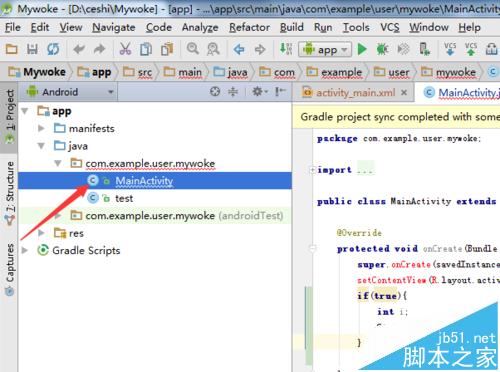Screen dimensions: 500x372
Task: Click Mywoke in the breadcrumb bar
Action: pos(37,72)
